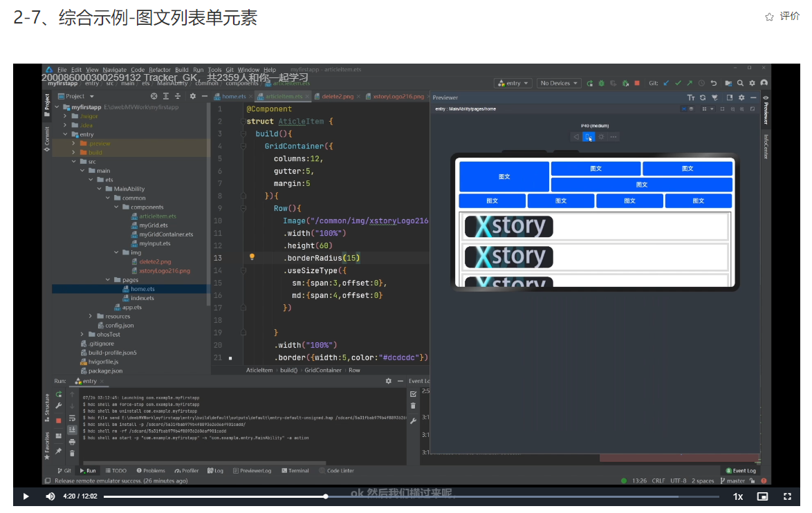This screenshot has width=812, height=513.
Task: Open the Navigate menu
Action: coord(114,70)
